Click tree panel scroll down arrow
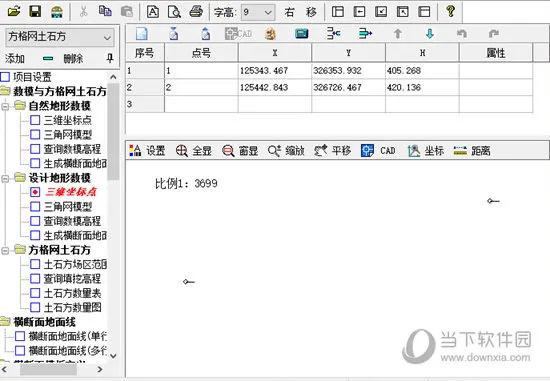Image resolution: width=550 pixels, height=381 pixels. coord(113,356)
